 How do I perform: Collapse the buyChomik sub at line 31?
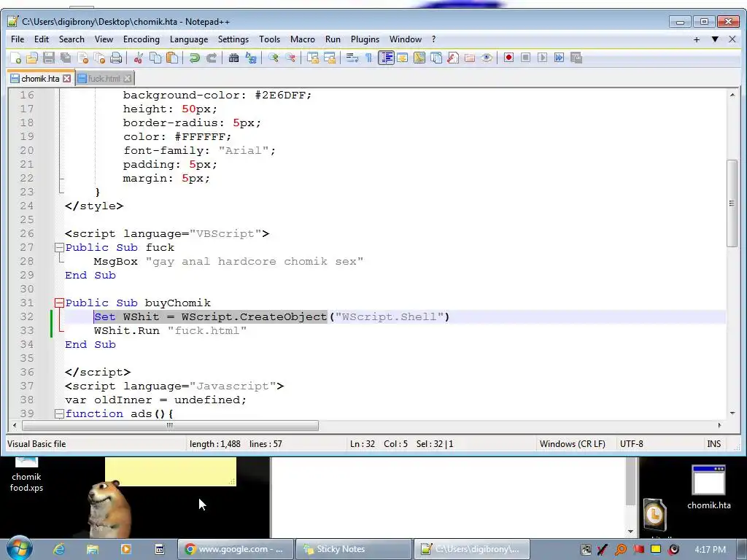pyautogui.click(x=59, y=303)
